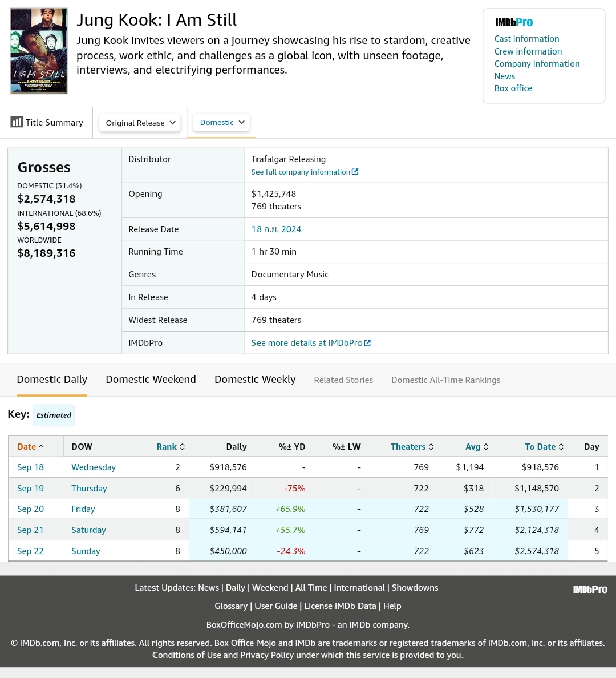The image size is (616, 678).
Task: Click the +65.9% change value for Friday
Action: click(290, 510)
